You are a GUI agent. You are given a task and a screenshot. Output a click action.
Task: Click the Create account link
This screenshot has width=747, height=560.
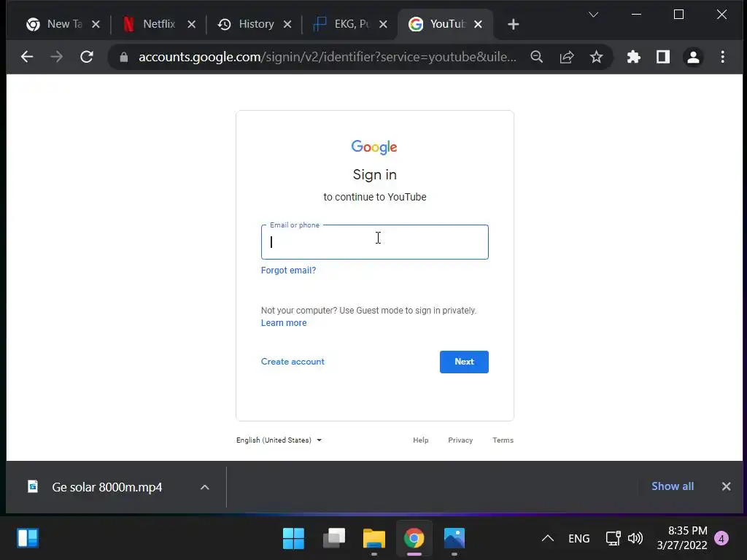click(293, 362)
